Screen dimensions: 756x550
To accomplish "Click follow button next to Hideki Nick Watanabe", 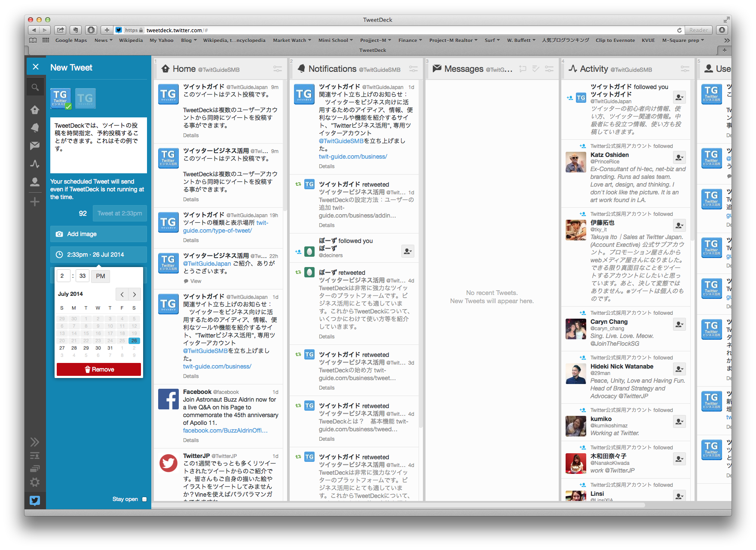I will coord(679,369).
